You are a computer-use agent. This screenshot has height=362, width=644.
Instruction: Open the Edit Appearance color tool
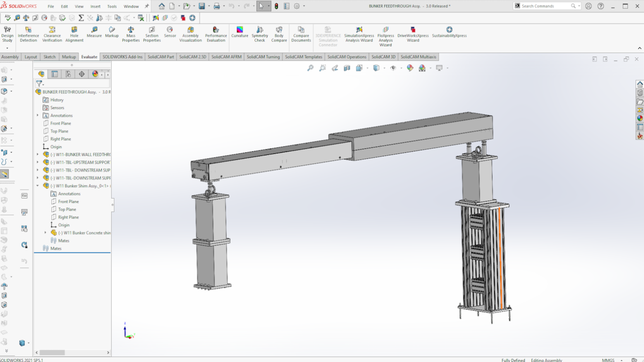pos(410,68)
